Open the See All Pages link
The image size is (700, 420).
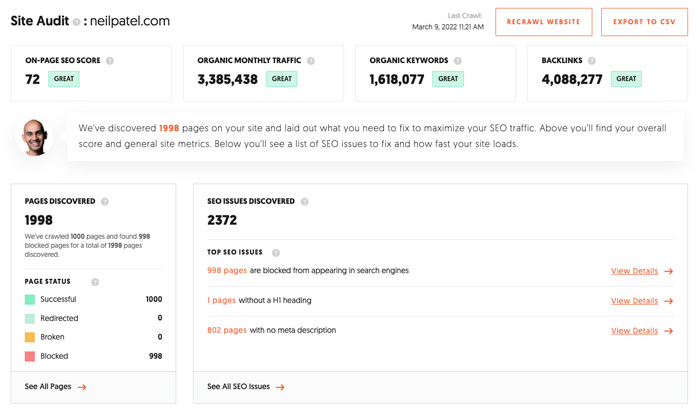pos(48,387)
